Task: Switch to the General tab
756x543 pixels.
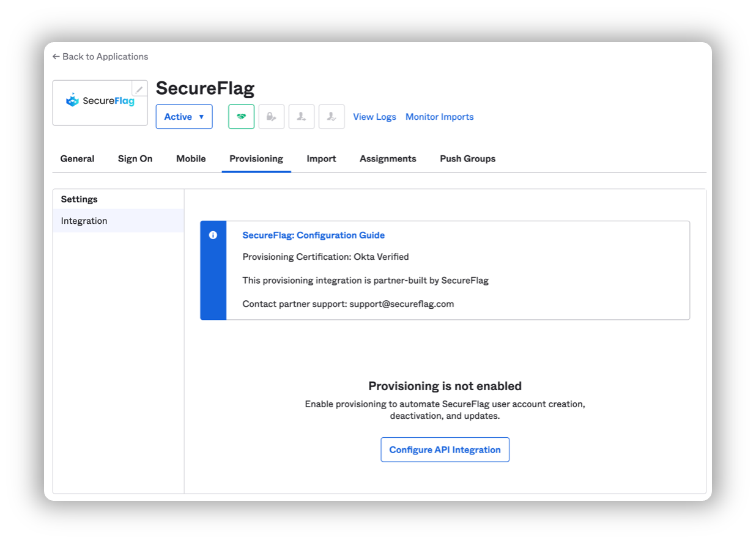Action: pos(77,158)
